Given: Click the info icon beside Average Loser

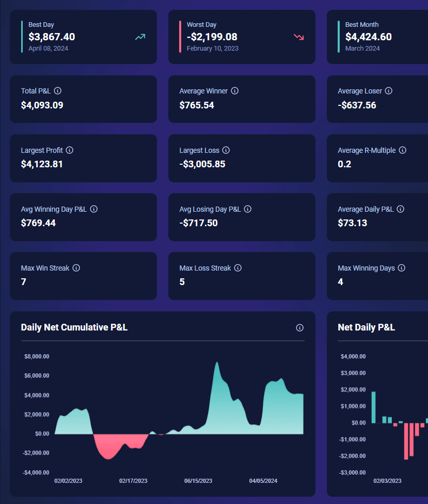Looking at the screenshot, I should pos(389,91).
